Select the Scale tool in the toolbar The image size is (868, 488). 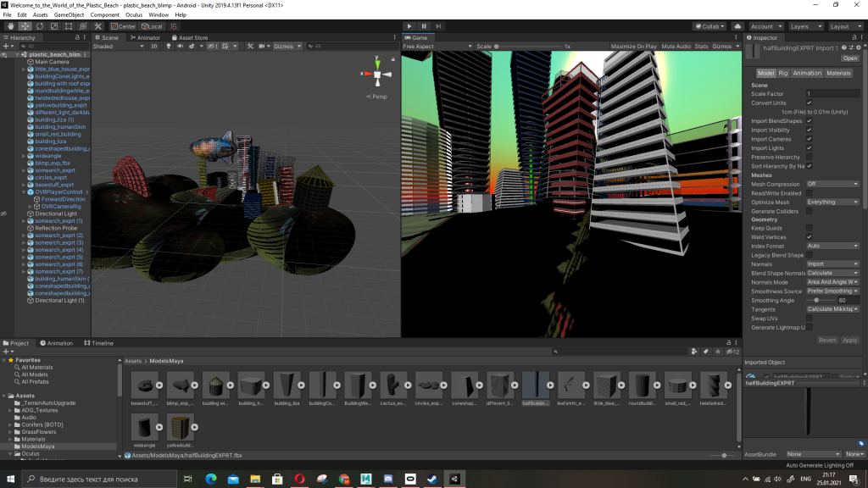pos(53,26)
